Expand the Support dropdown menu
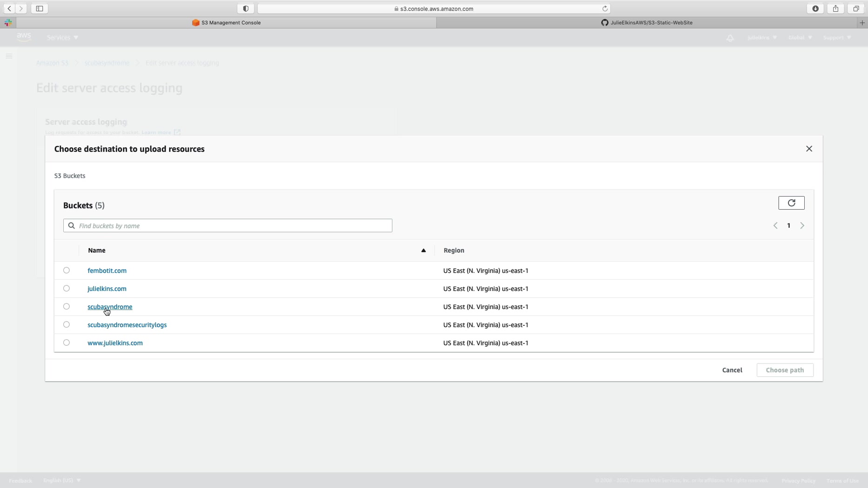This screenshot has height=488, width=868. point(837,38)
